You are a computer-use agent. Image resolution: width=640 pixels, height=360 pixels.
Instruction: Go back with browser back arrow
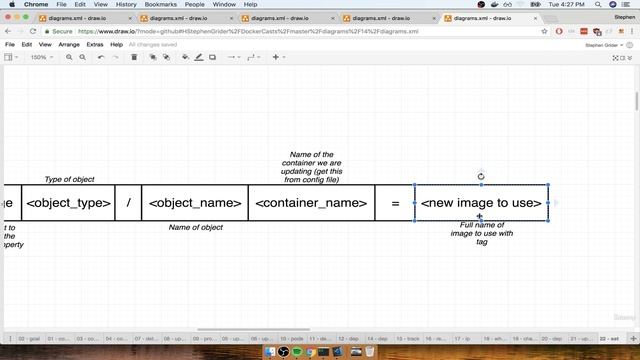tap(8, 31)
